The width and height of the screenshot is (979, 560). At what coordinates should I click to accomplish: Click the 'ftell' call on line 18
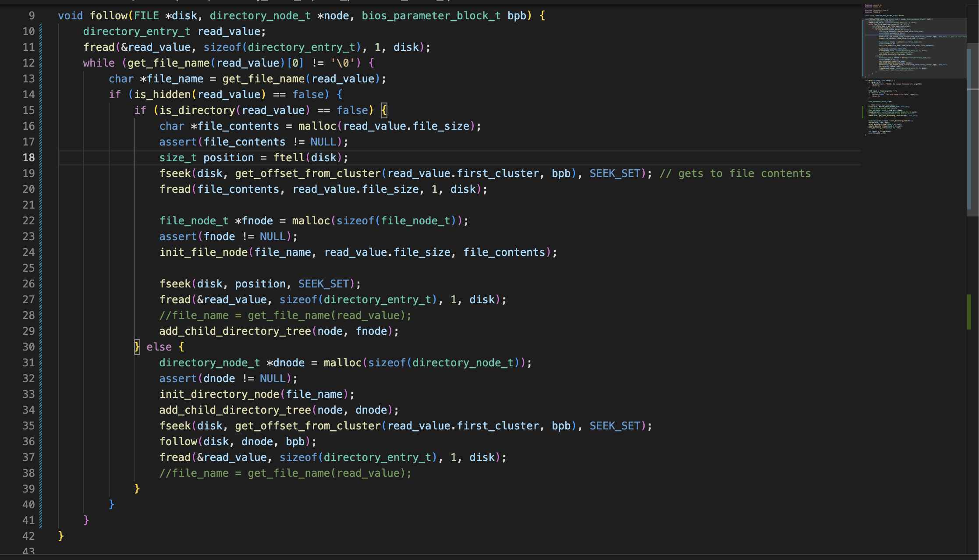(x=289, y=158)
